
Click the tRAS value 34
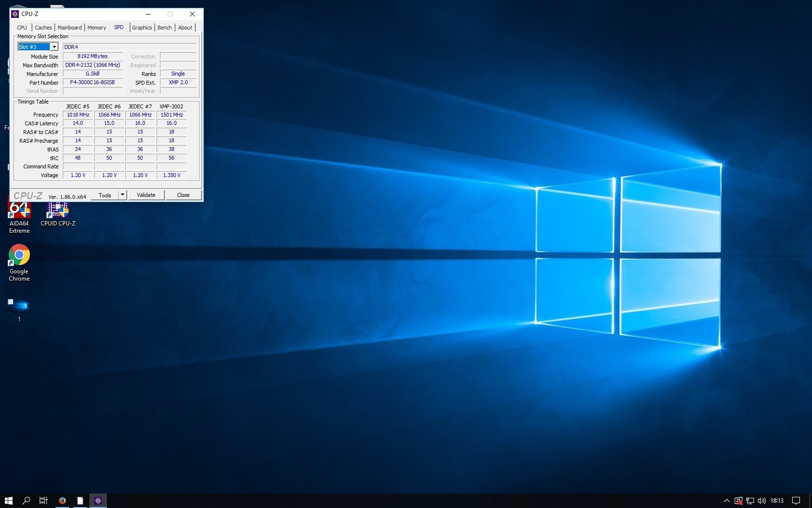[78, 149]
